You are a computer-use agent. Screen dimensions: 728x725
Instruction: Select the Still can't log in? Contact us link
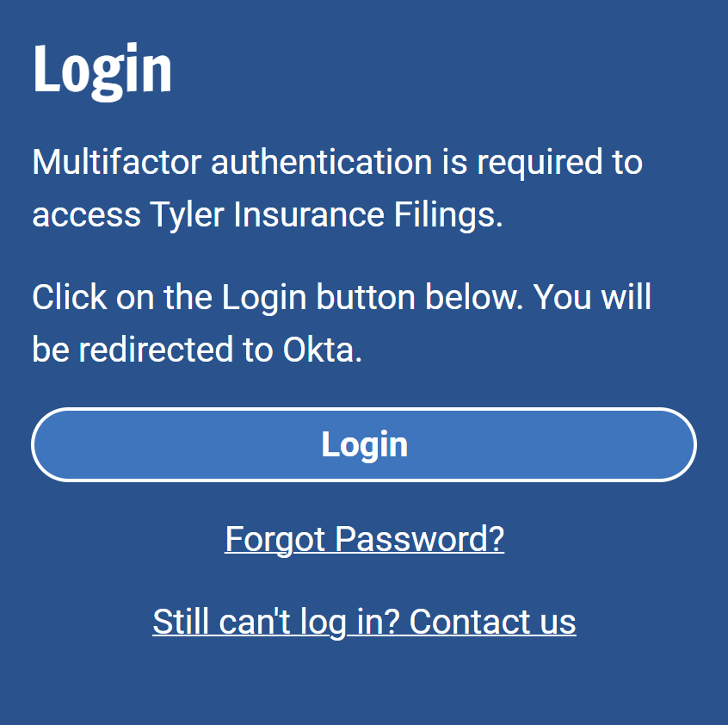pos(364,621)
